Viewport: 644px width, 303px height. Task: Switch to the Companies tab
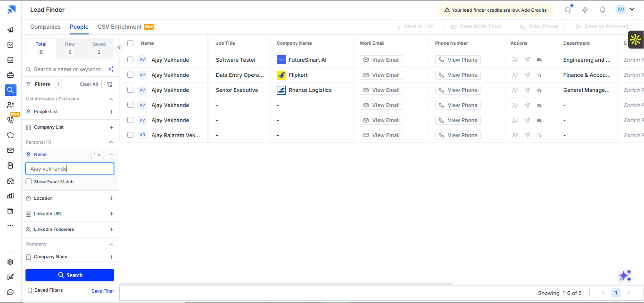click(45, 27)
